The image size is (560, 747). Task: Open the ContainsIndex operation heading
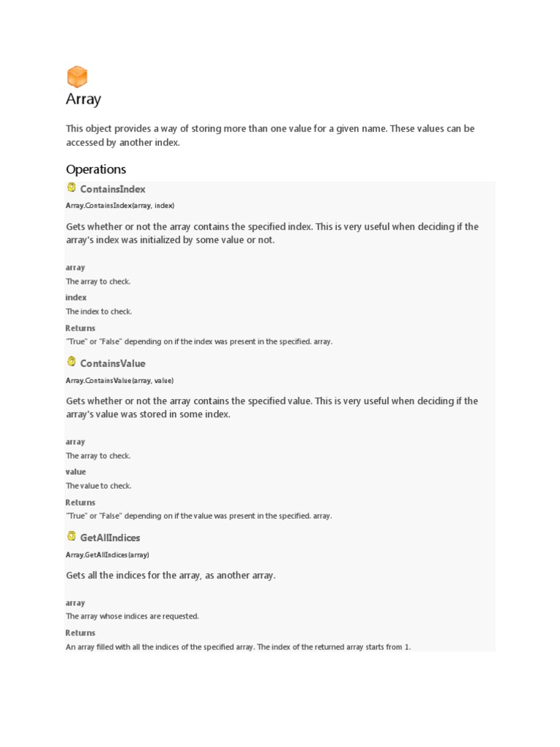(112, 189)
